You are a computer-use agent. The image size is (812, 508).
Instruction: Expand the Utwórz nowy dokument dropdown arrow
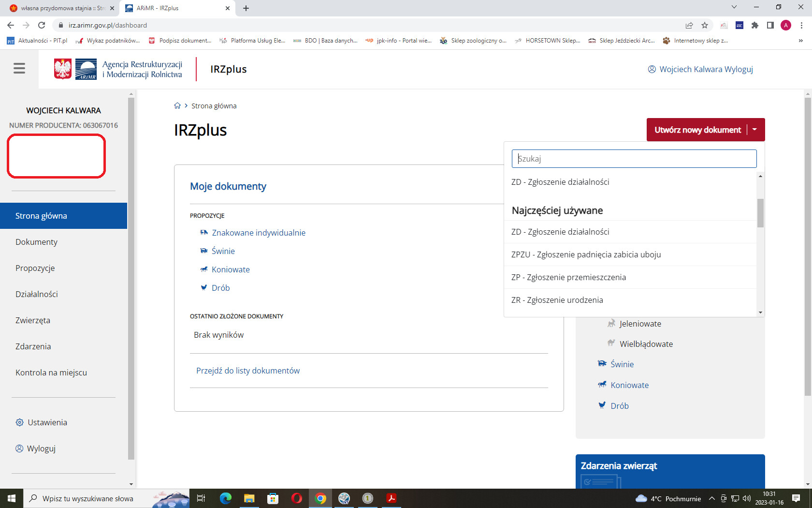click(x=754, y=130)
